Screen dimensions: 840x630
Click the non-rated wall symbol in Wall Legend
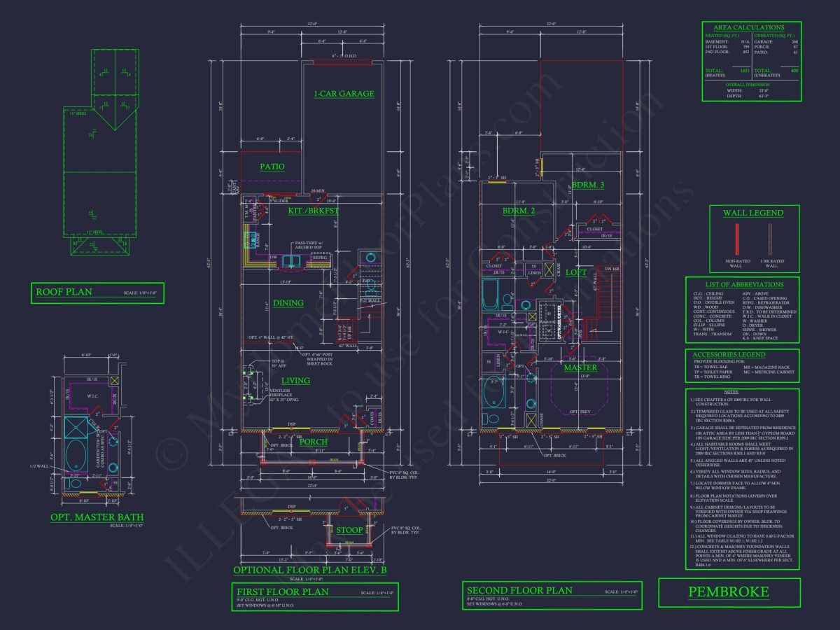(x=735, y=239)
